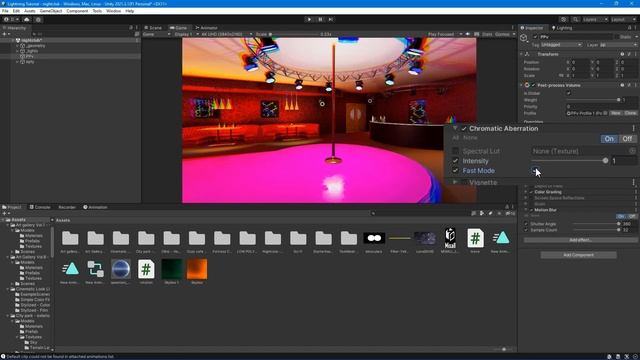Select the Mixall asset icon
Viewport: 640px width, 360px height.
click(450, 238)
